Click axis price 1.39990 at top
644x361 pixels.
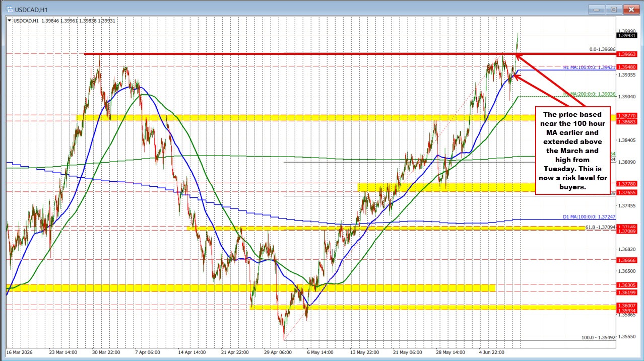click(627, 31)
